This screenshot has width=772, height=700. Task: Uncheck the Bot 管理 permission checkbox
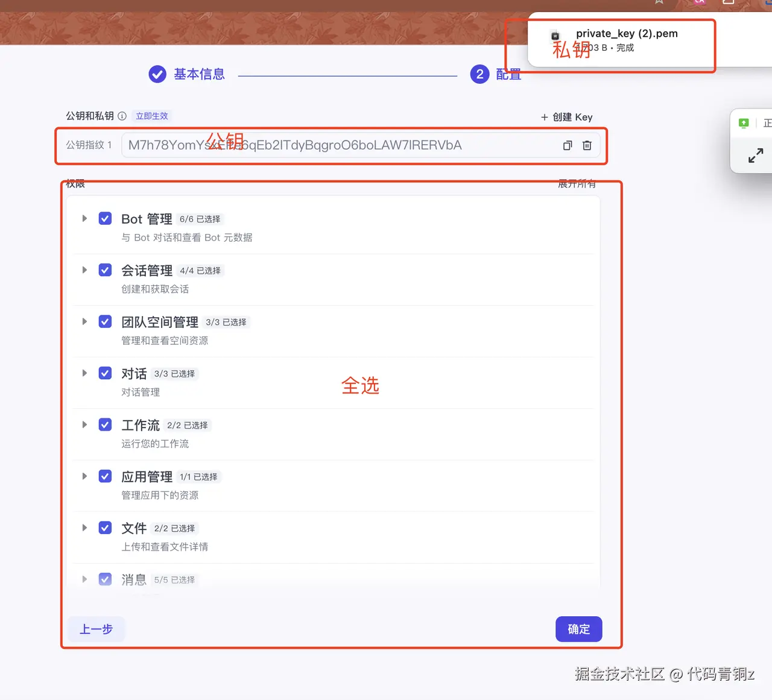(x=105, y=218)
